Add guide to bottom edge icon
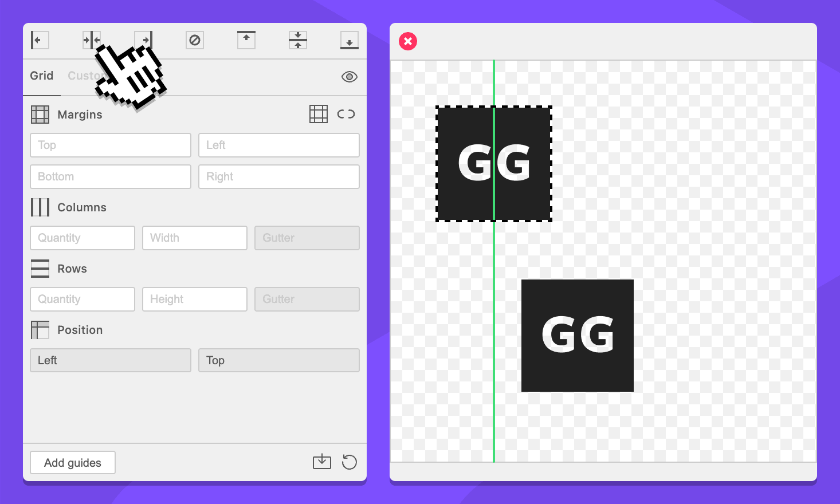The width and height of the screenshot is (840, 504). (350, 40)
